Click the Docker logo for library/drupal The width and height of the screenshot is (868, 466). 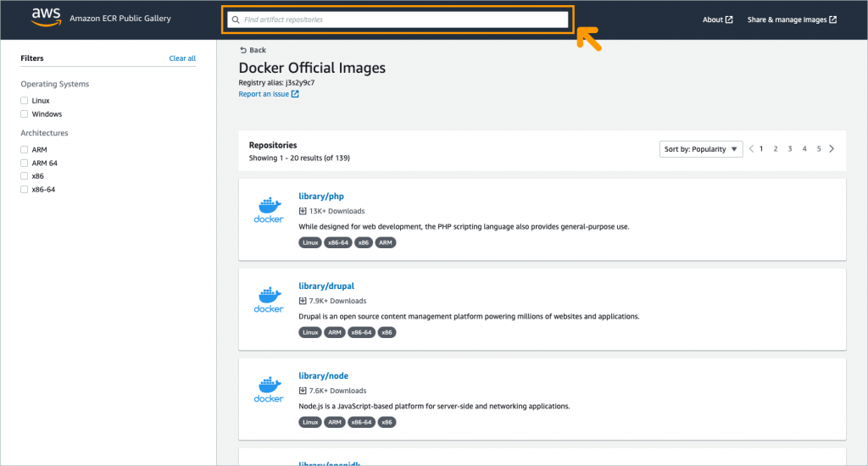tap(269, 300)
